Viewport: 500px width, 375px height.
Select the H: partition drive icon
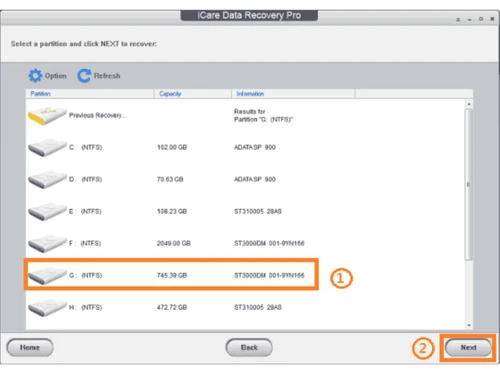click(x=47, y=307)
